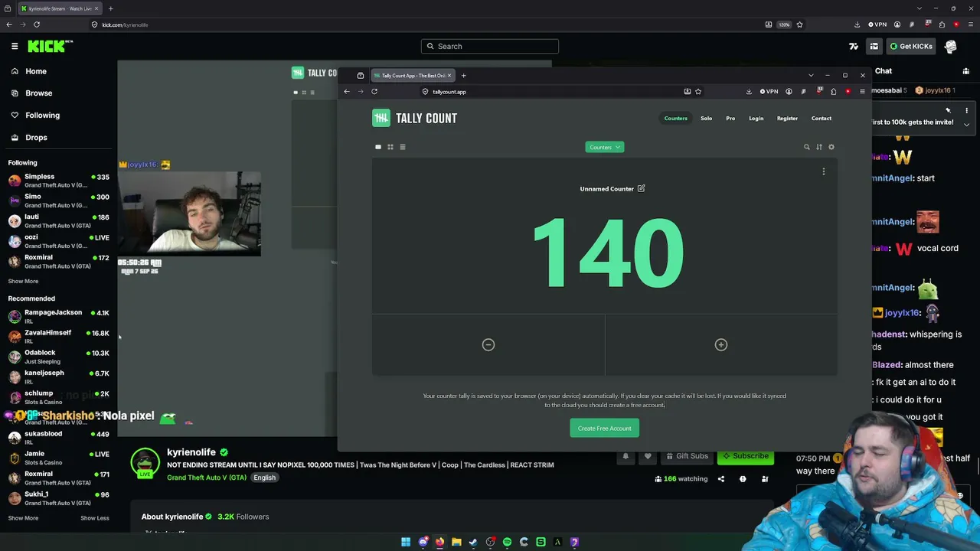Open the Solo page in Tally Count

707,118
